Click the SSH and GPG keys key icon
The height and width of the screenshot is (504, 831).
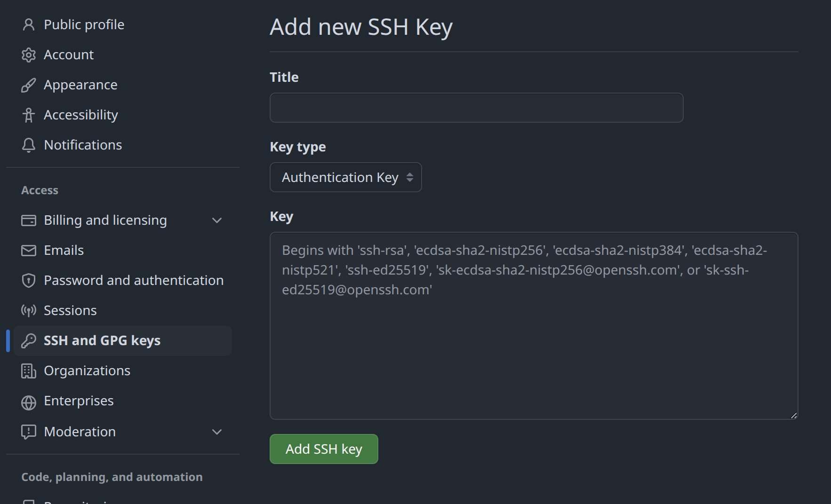29,341
